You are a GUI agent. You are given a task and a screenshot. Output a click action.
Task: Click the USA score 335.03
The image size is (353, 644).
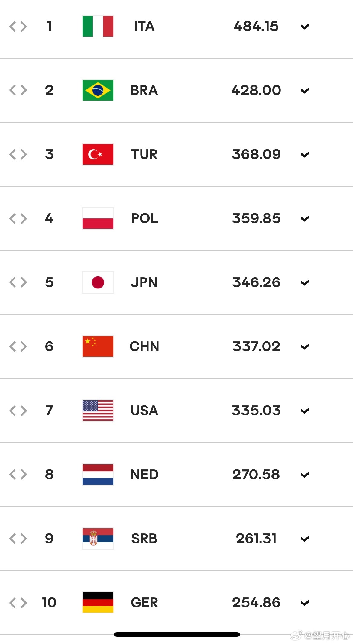pyautogui.click(x=256, y=411)
